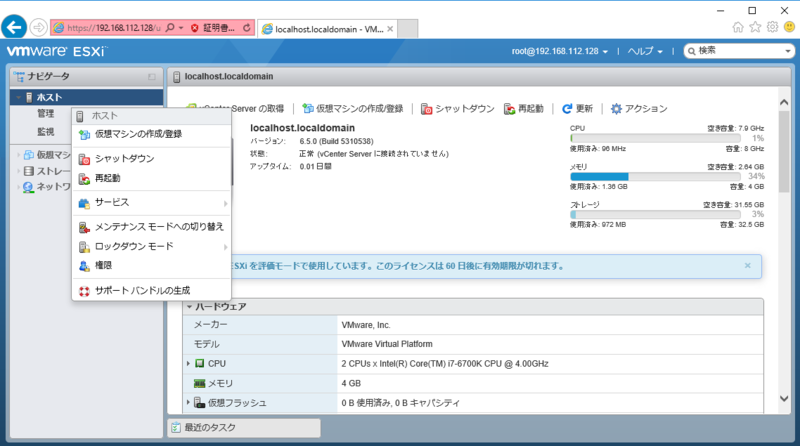Open the search field dropdown arrow
The width and height of the screenshot is (800, 446).
[x=788, y=51]
